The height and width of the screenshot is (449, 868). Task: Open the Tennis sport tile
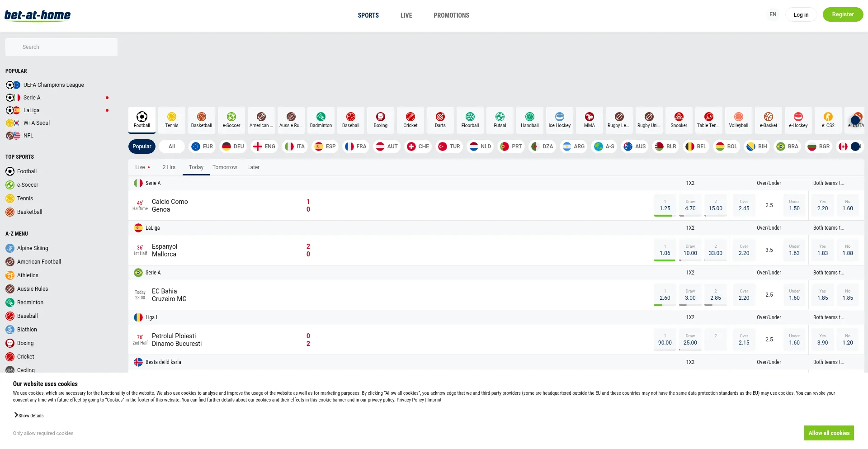172,120
